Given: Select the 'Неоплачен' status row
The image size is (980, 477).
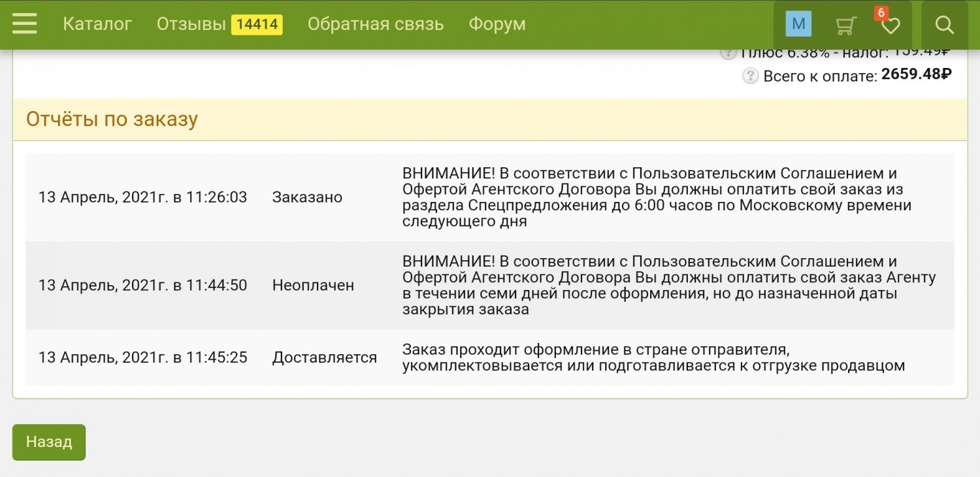Looking at the screenshot, I should [x=313, y=285].
